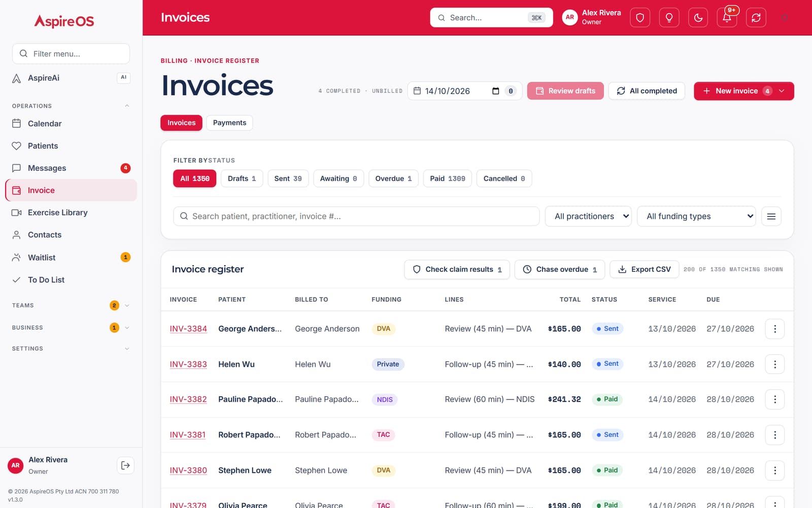Click the All completed button
This screenshot has height=508, width=812.
click(647, 91)
